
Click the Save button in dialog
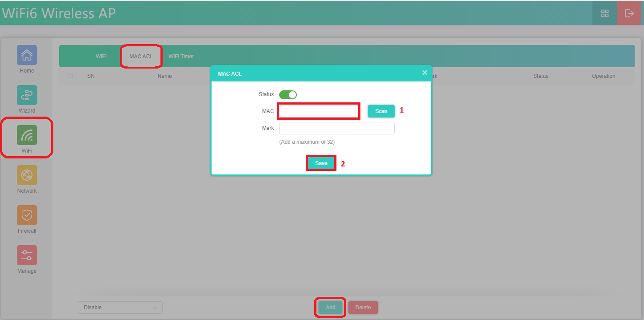[321, 163]
